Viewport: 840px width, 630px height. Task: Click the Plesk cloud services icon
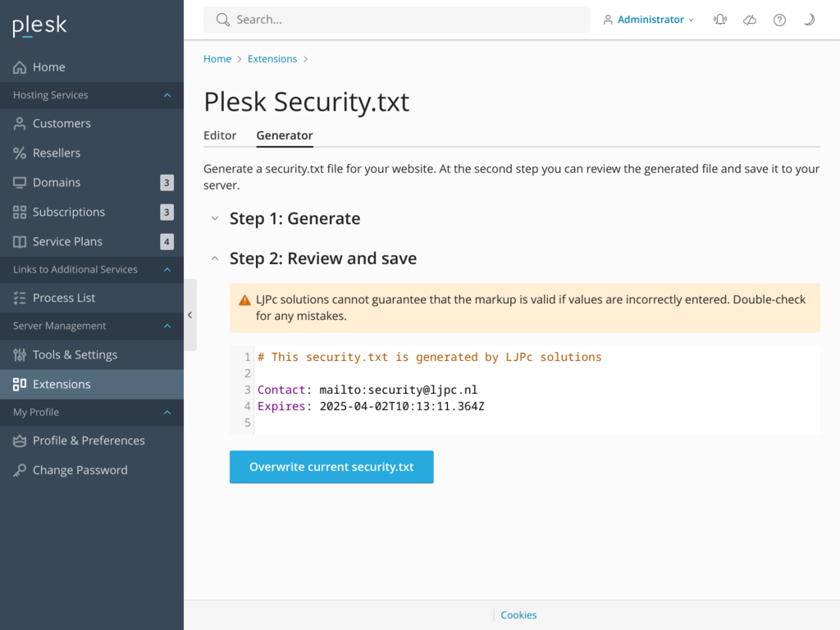pyautogui.click(x=749, y=20)
